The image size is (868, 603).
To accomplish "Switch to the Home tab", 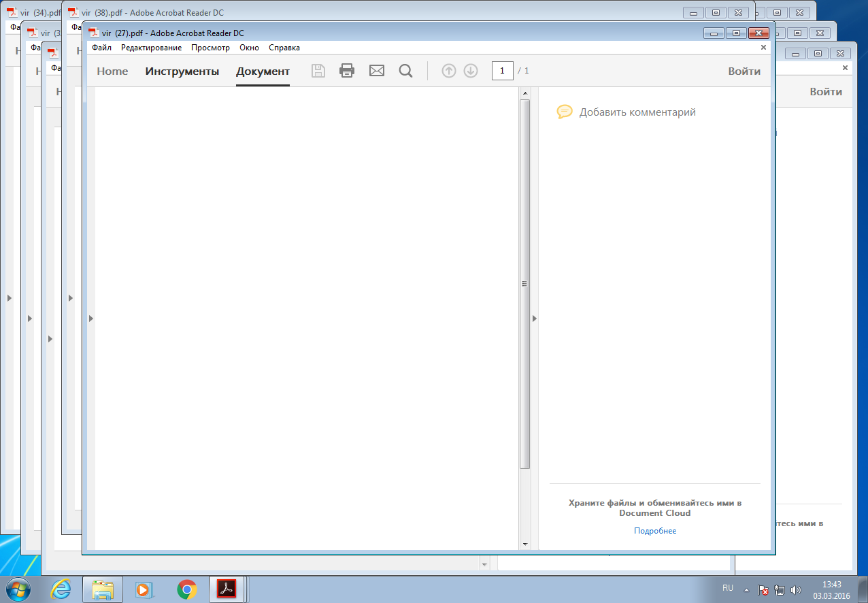I will tap(112, 71).
